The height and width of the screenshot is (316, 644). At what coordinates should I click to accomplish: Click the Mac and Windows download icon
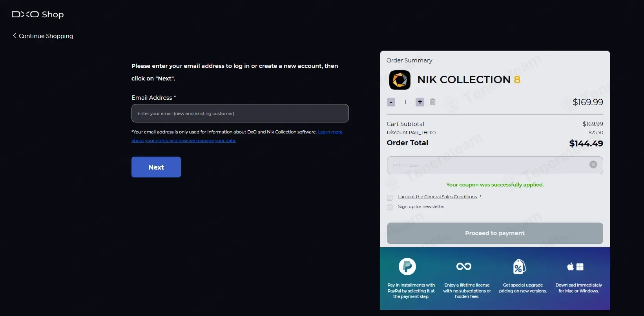point(575,267)
